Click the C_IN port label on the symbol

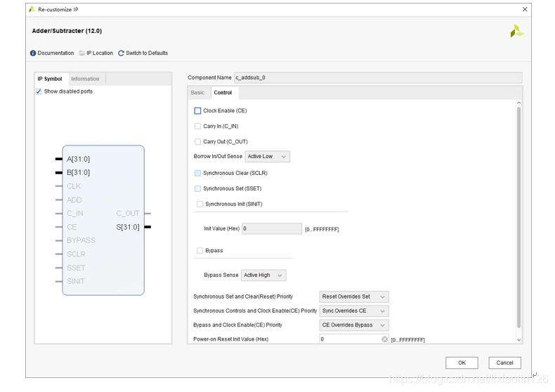(x=75, y=214)
